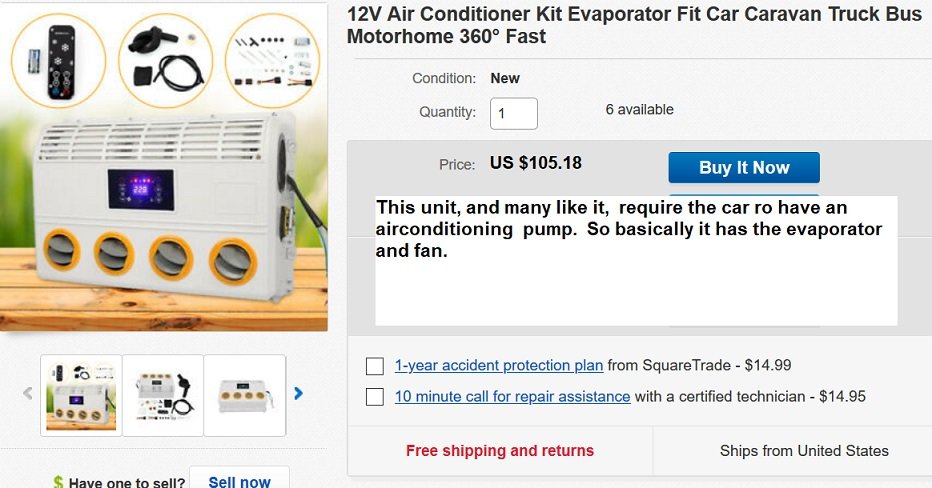Image resolution: width=932 pixels, height=488 pixels.
Task: Select the second product thumbnail with hose
Action: [x=163, y=395]
